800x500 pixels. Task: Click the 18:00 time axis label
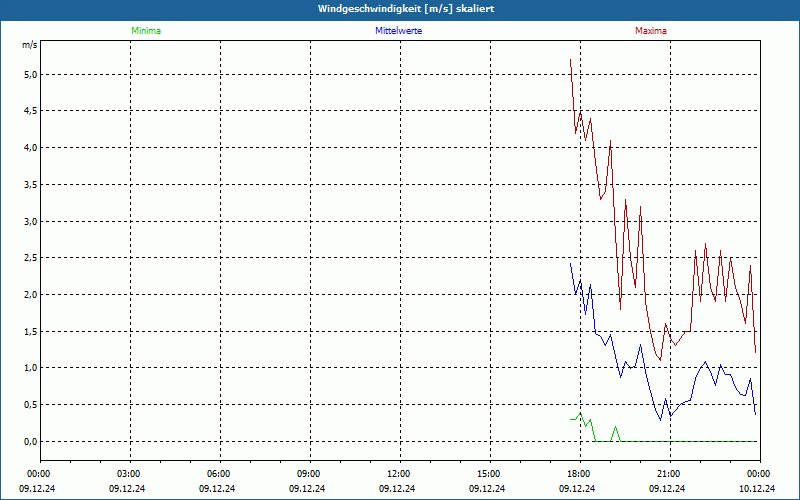pos(580,474)
